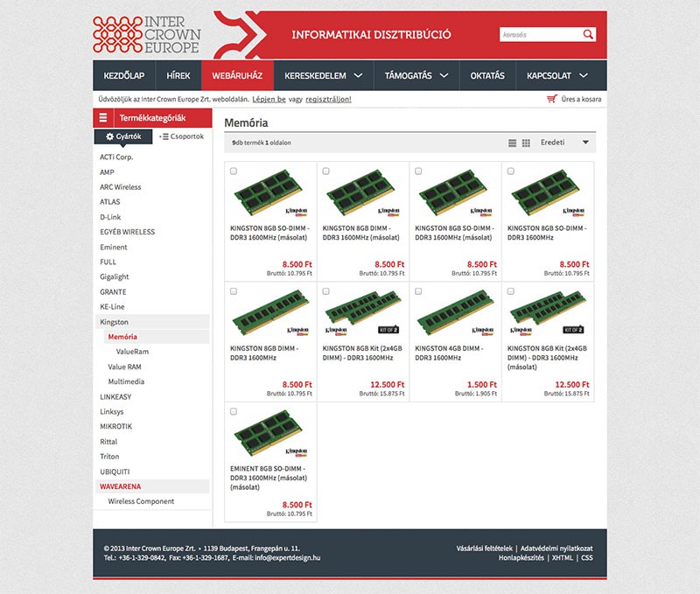Open the Eredeti sort dropdown

[x=564, y=143]
